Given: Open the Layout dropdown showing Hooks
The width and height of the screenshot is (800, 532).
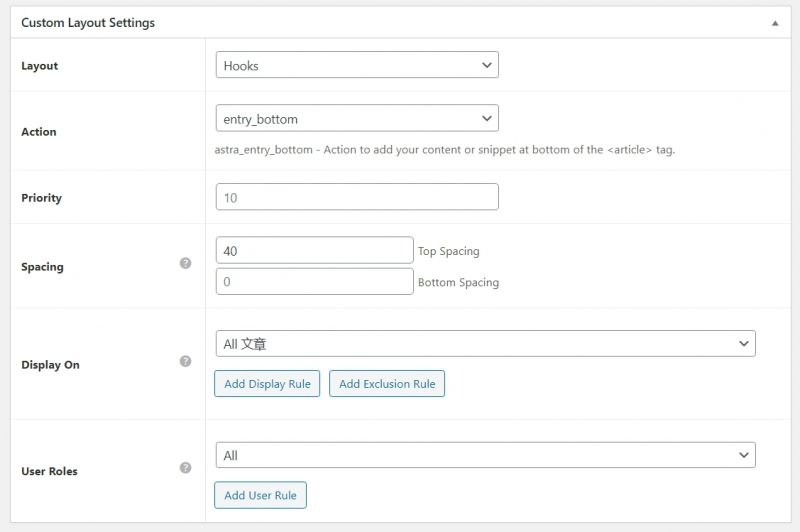Looking at the screenshot, I should pos(357,65).
